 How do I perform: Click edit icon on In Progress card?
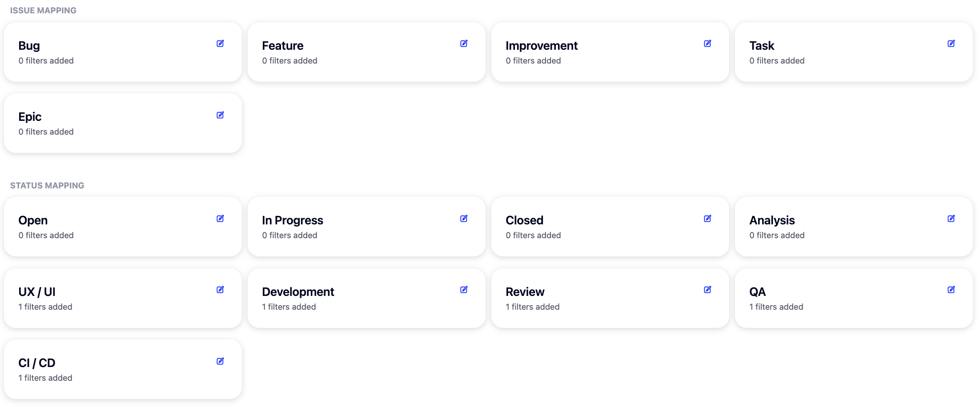coord(464,219)
